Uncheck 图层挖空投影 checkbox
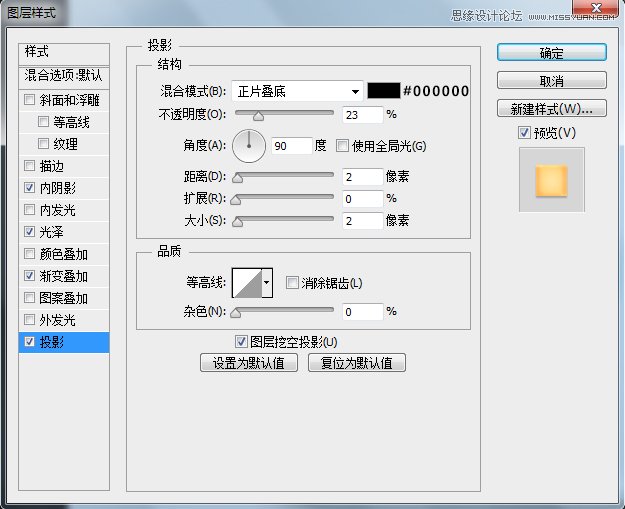The image size is (625, 509). click(x=241, y=341)
